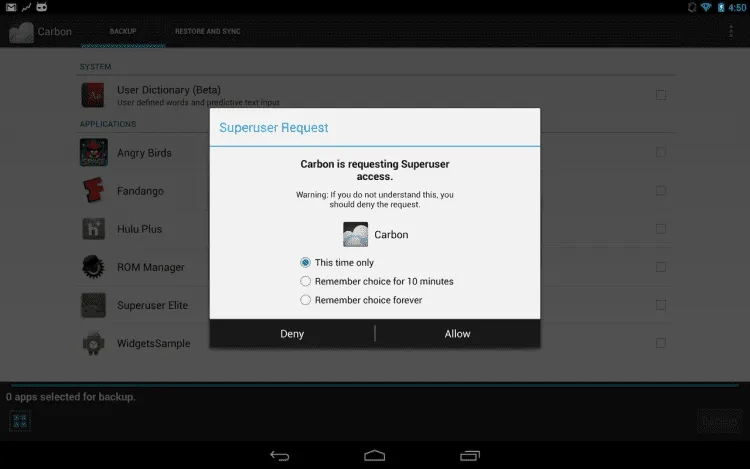Tap the Fandango app icon
The height and width of the screenshot is (469, 750).
(93, 190)
